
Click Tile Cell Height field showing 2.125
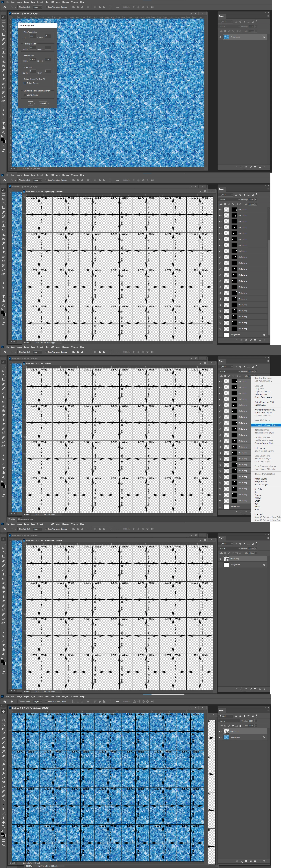[x=48, y=59]
